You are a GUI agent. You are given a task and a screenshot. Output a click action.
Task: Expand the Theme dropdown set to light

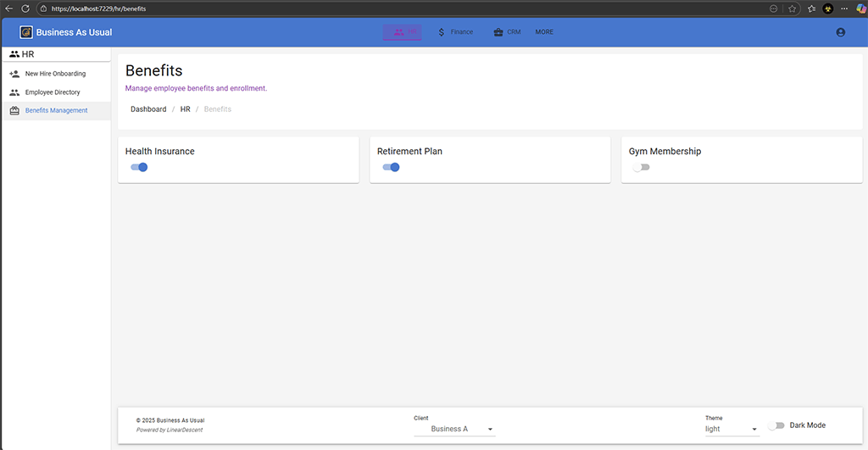click(x=732, y=429)
